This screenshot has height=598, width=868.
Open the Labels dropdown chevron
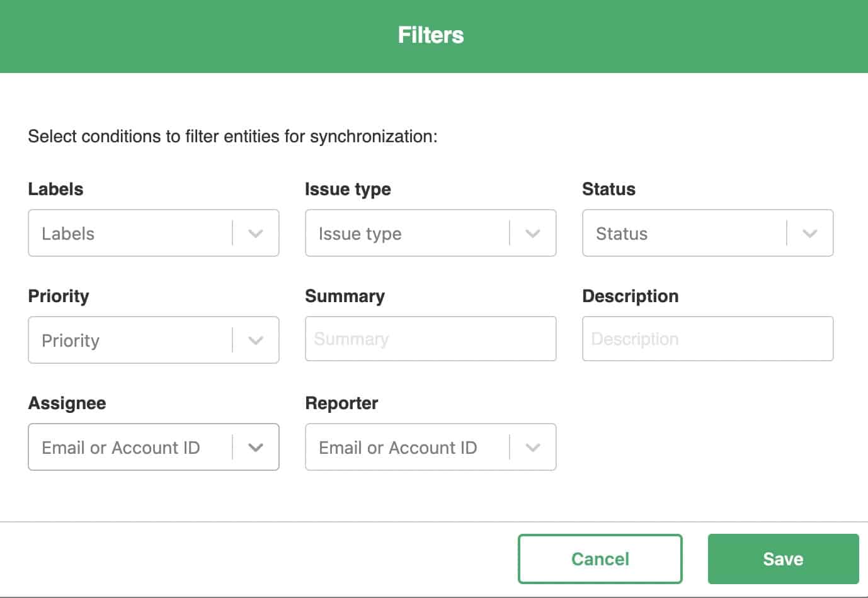click(255, 234)
